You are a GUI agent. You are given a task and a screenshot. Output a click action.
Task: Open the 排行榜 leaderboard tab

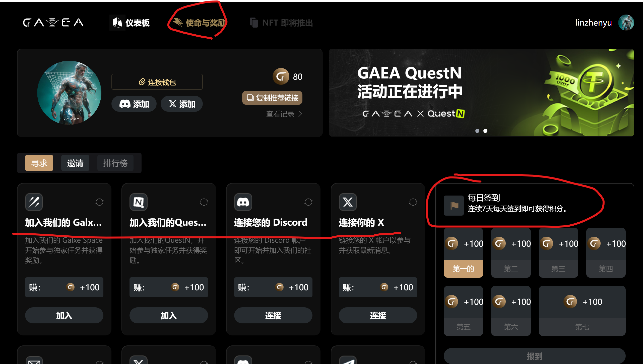click(115, 163)
